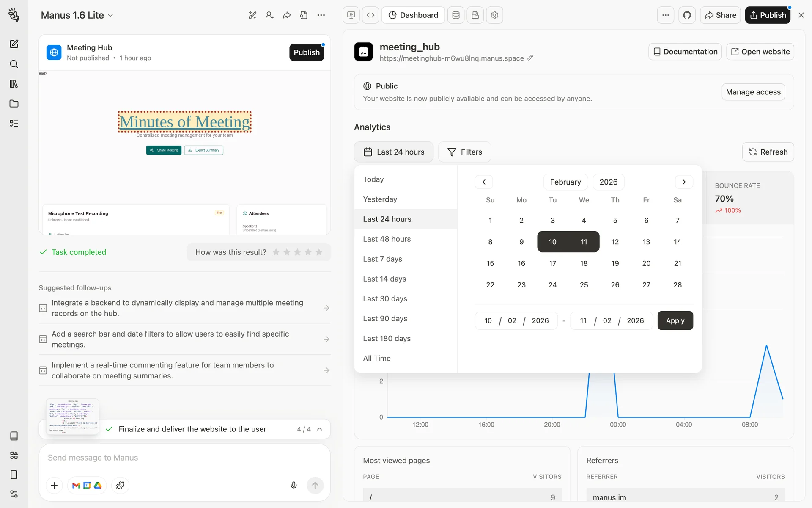
Task: Click the Manage access button
Action: [753, 92]
